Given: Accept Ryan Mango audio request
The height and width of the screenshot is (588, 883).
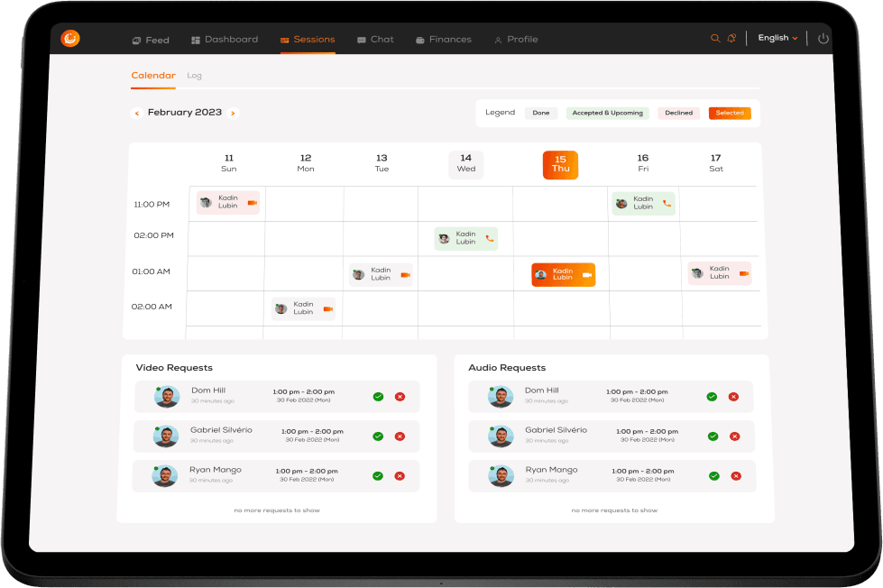Looking at the screenshot, I should tap(714, 476).
